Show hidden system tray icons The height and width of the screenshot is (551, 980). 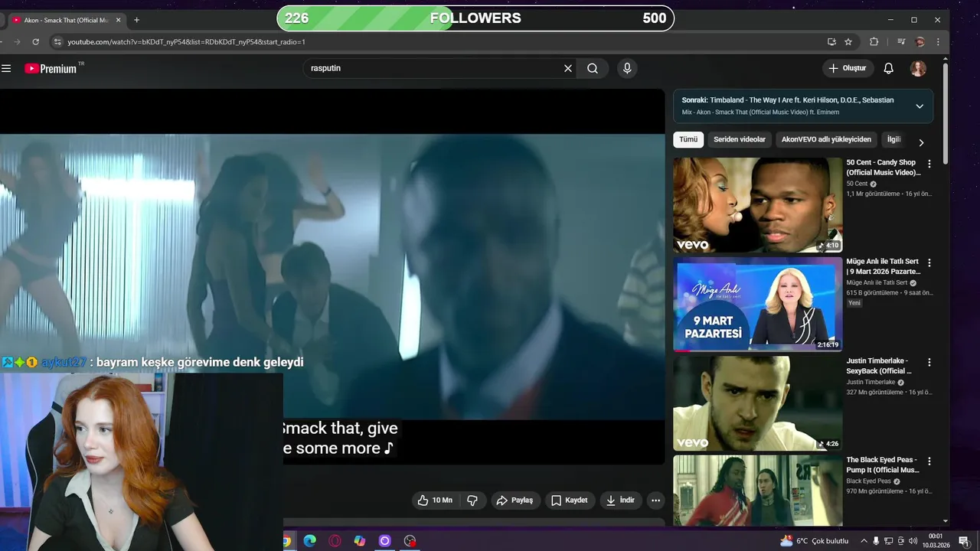click(x=864, y=541)
